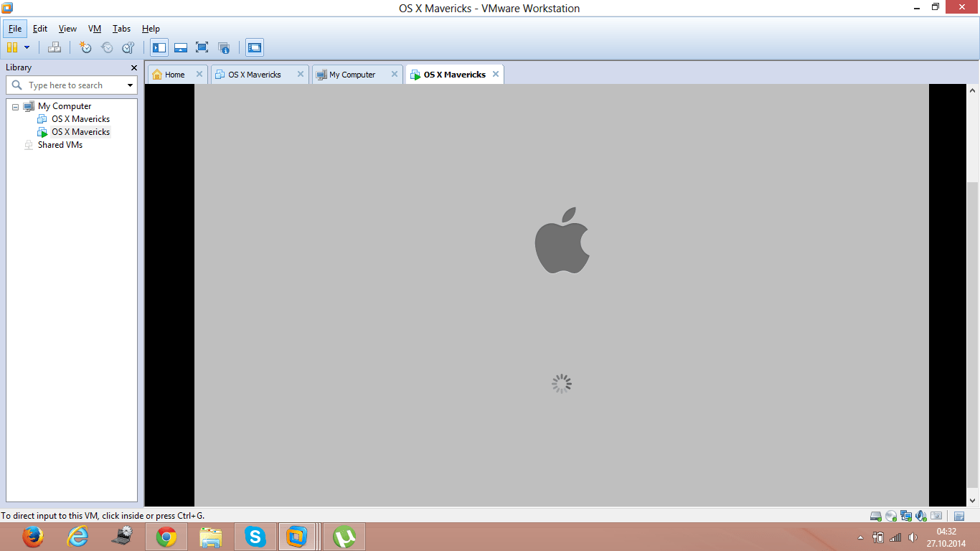Click the scroll down arrow of VM view
This screenshot has height=551, width=980.
(973, 500)
